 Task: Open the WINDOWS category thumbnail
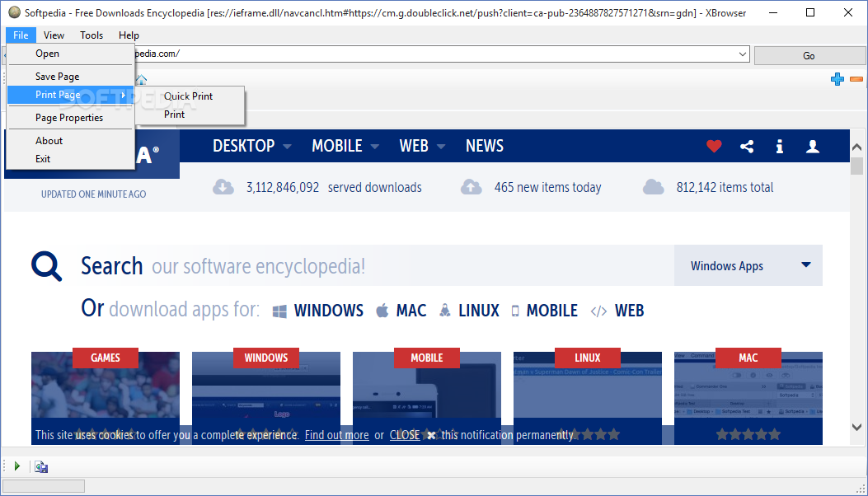266,398
